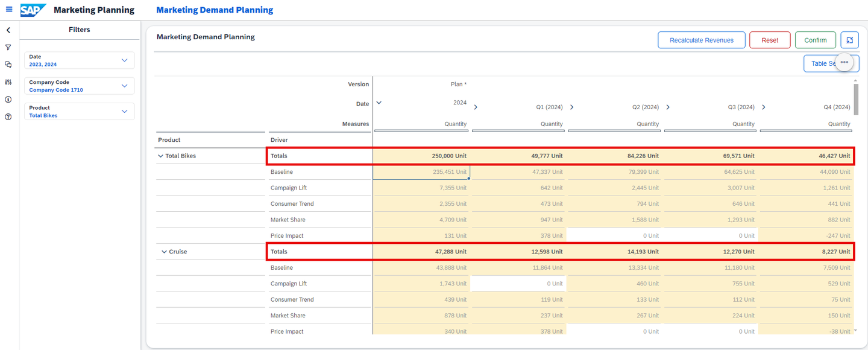
Task: Select Cruise Consumer Trend 439 Unit cell
Action: click(x=421, y=299)
